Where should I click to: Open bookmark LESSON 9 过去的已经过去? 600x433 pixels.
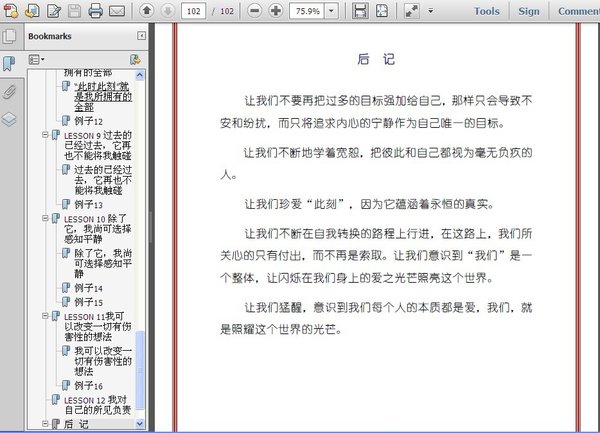98,145
